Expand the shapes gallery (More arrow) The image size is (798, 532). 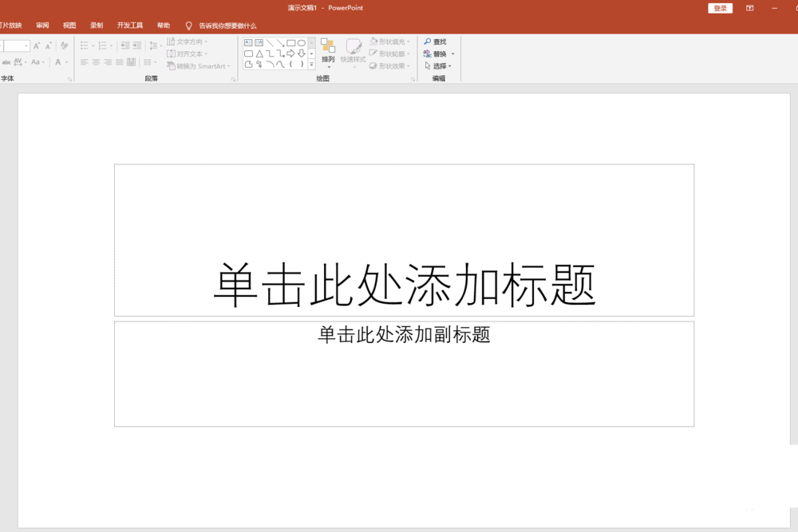(311, 65)
